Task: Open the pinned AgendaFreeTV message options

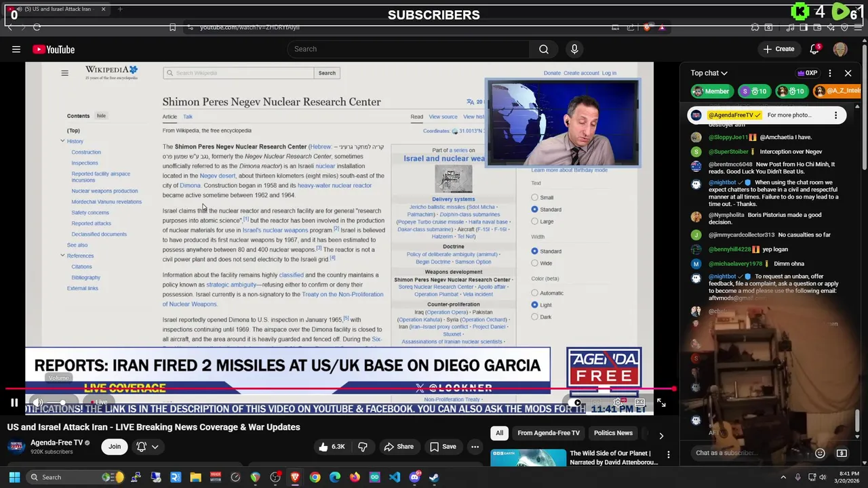Action: click(x=835, y=115)
